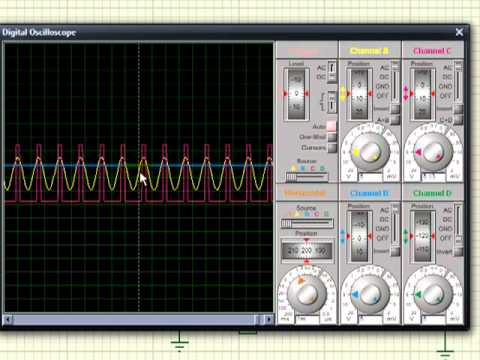The height and width of the screenshot is (360, 480).
Task: Toggle the Trigger Auto button
Action: [x=332, y=126]
